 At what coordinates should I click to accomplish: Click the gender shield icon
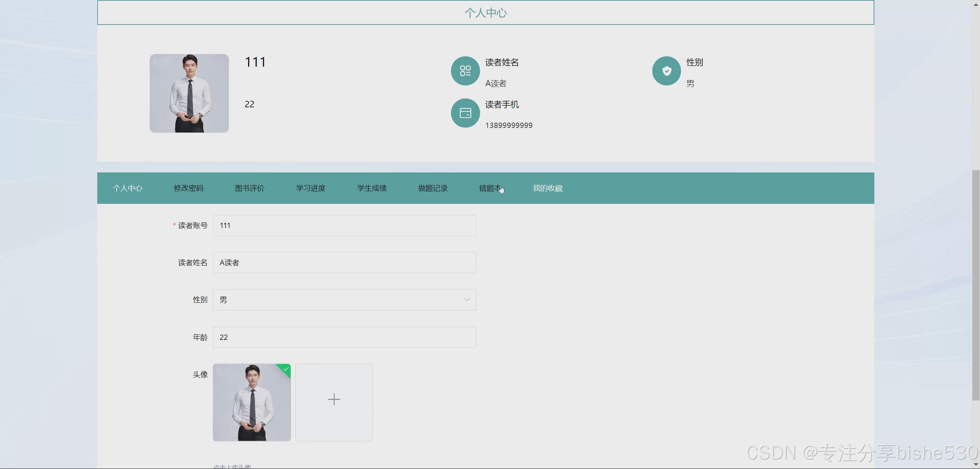666,71
